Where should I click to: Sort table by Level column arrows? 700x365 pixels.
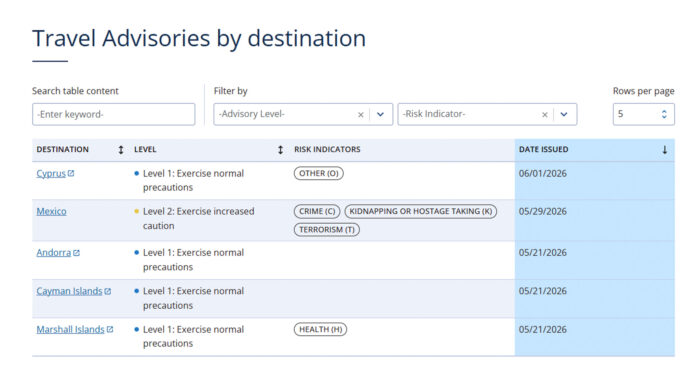(280, 150)
